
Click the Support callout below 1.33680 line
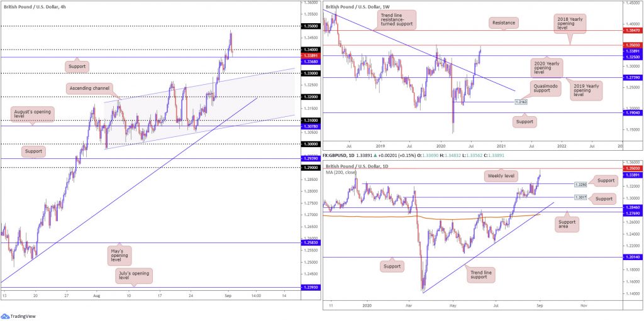tap(76, 66)
